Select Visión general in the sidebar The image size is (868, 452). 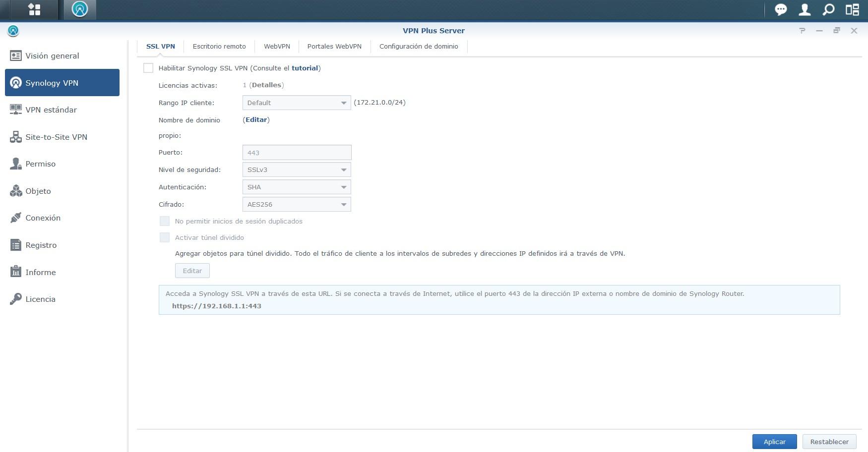tap(62, 56)
